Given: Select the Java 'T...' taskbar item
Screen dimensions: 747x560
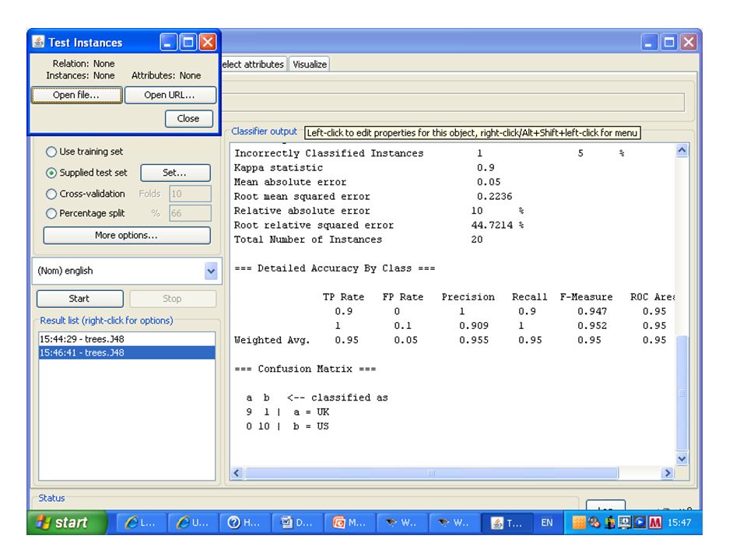Looking at the screenshot, I should pos(507,523).
